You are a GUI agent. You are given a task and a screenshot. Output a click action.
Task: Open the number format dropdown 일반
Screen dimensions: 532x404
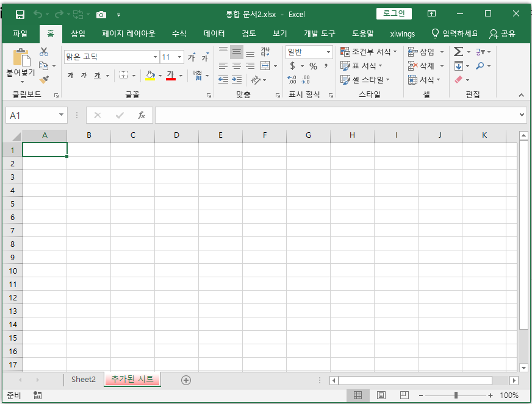click(x=328, y=52)
